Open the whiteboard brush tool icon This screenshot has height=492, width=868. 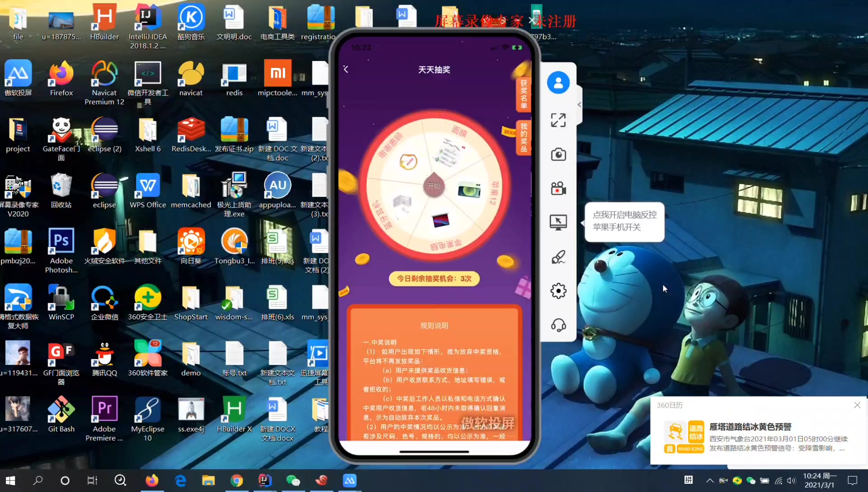(x=558, y=257)
